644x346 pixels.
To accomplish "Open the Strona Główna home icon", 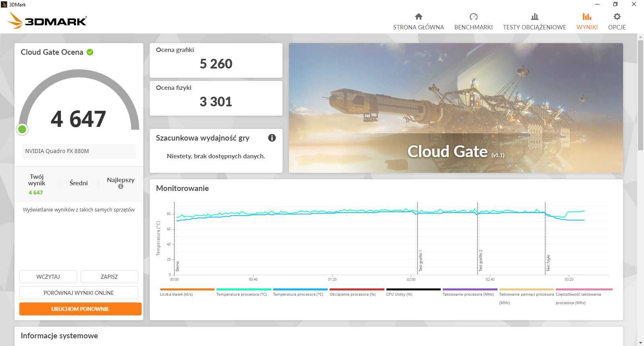I will tap(419, 17).
